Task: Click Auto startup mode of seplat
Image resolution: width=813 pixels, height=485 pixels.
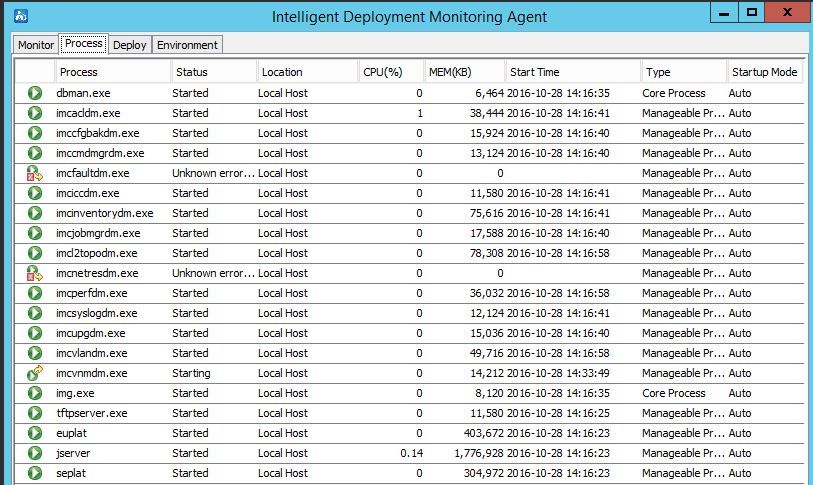Action: 739,473
